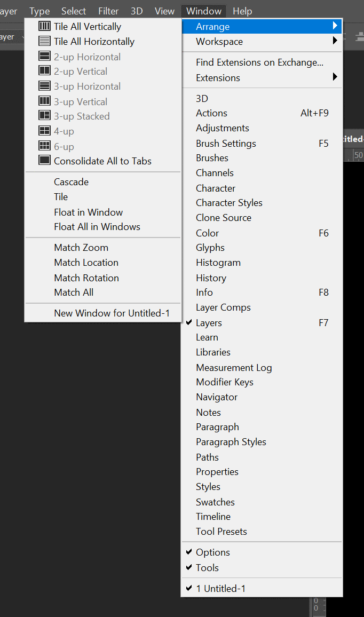Open the Arrange submenu via its arrow

335,26
